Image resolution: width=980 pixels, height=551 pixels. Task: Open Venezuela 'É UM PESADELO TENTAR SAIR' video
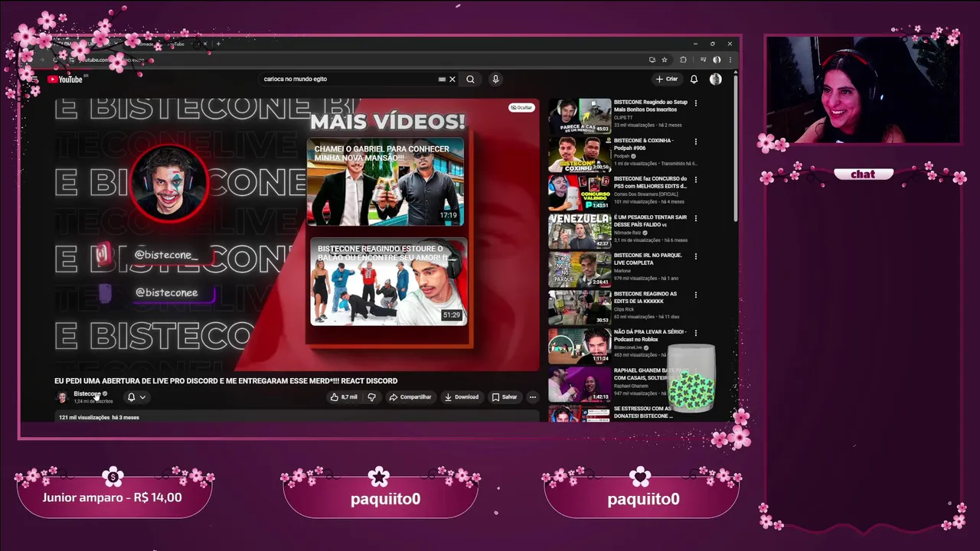click(650, 220)
